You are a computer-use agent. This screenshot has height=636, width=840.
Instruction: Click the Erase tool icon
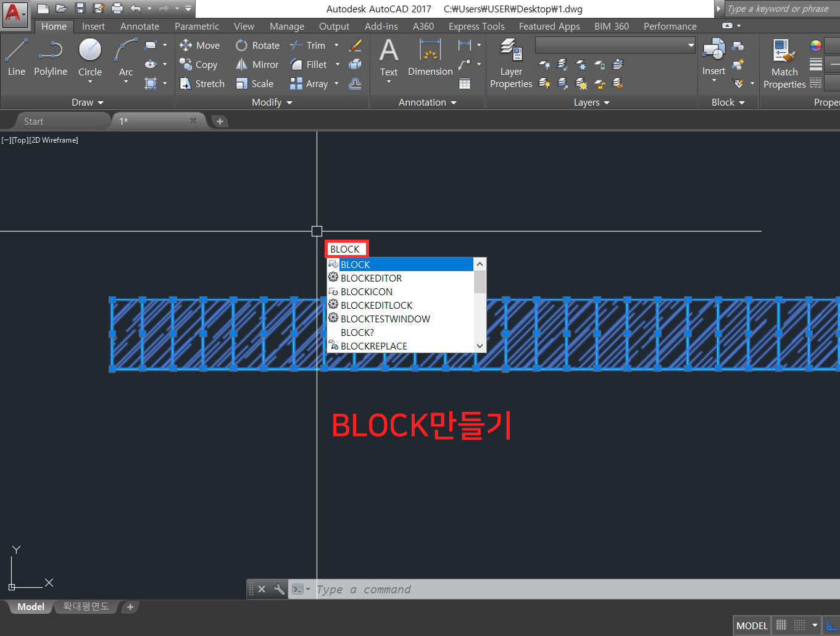tap(355, 45)
